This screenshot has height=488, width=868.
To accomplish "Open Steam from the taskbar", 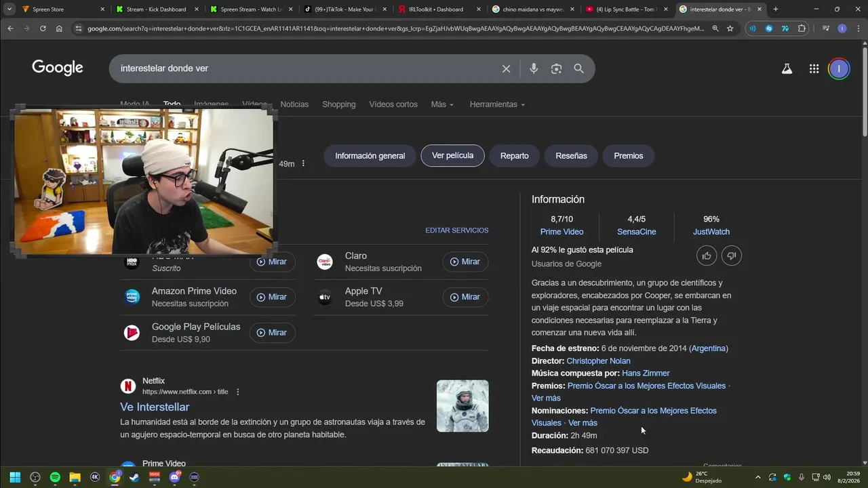I will [x=134, y=477].
